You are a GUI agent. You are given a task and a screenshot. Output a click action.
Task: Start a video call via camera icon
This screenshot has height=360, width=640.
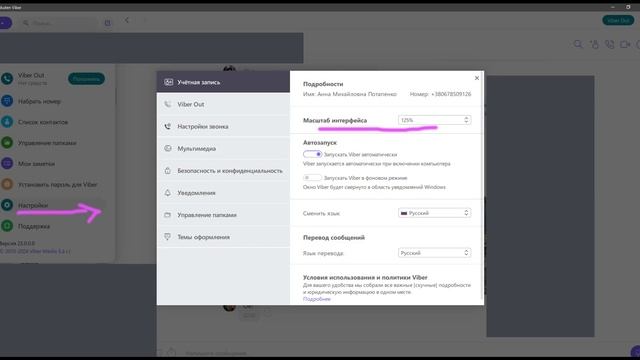coord(625,44)
